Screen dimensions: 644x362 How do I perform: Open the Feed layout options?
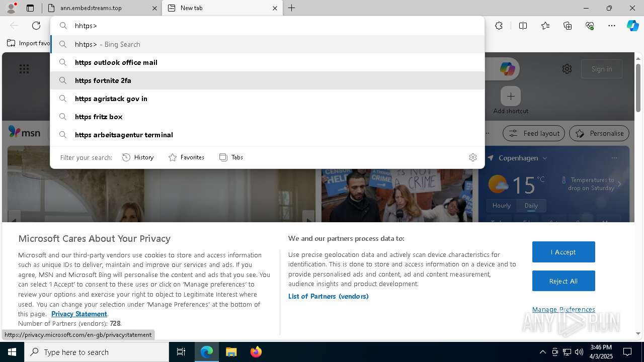click(x=534, y=133)
